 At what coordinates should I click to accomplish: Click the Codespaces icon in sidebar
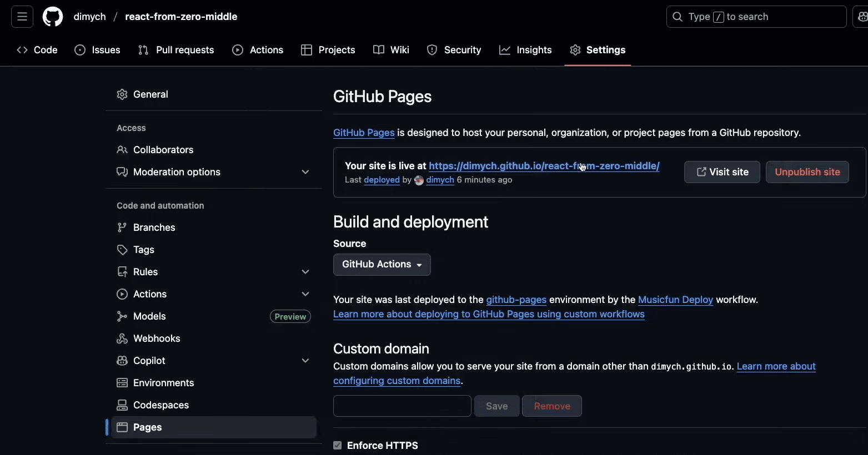[x=122, y=405]
